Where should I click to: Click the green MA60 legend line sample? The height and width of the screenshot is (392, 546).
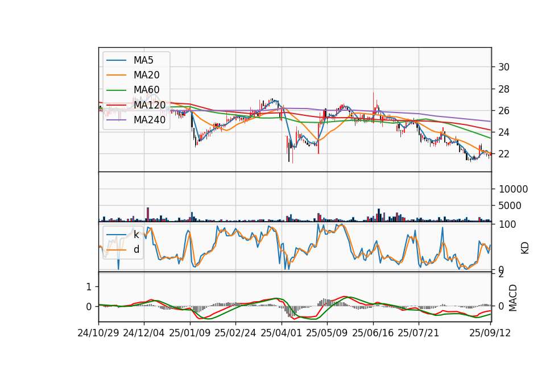tap(116, 90)
